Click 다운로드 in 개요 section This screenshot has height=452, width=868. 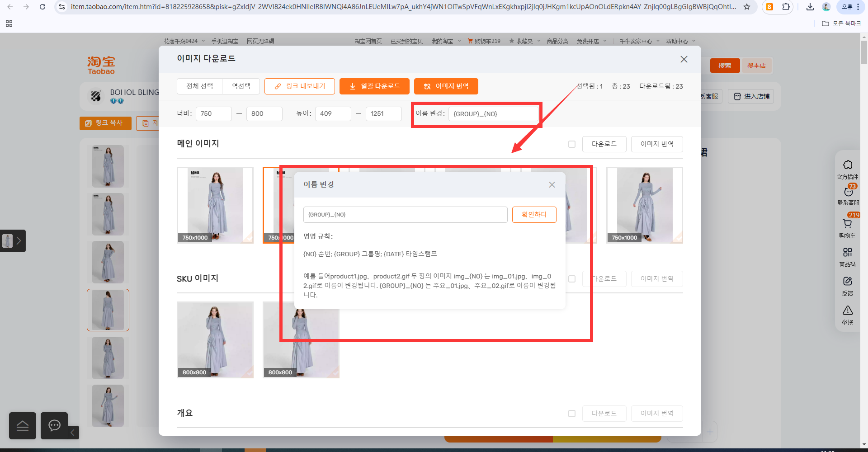(604, 414)
